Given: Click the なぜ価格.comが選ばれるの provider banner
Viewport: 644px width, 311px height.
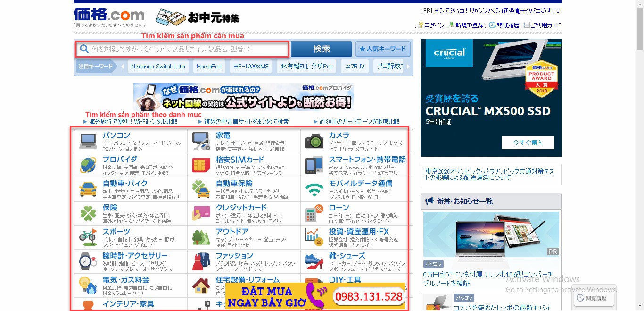Looking at the screenshot, I should point(243,97).
